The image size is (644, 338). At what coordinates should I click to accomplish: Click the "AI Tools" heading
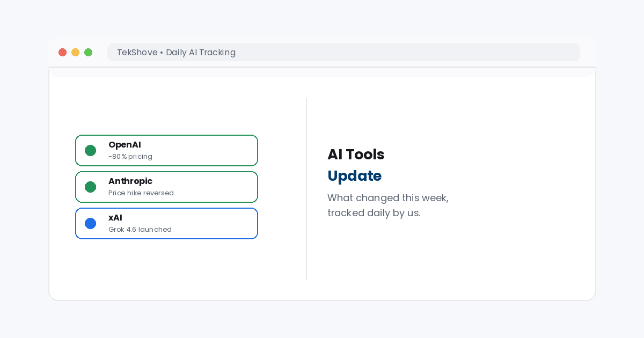coord(356,155)
